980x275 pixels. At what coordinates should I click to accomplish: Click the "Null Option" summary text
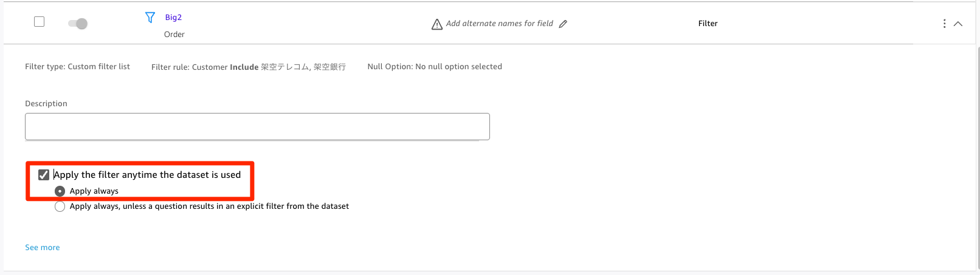pos(434,67)
